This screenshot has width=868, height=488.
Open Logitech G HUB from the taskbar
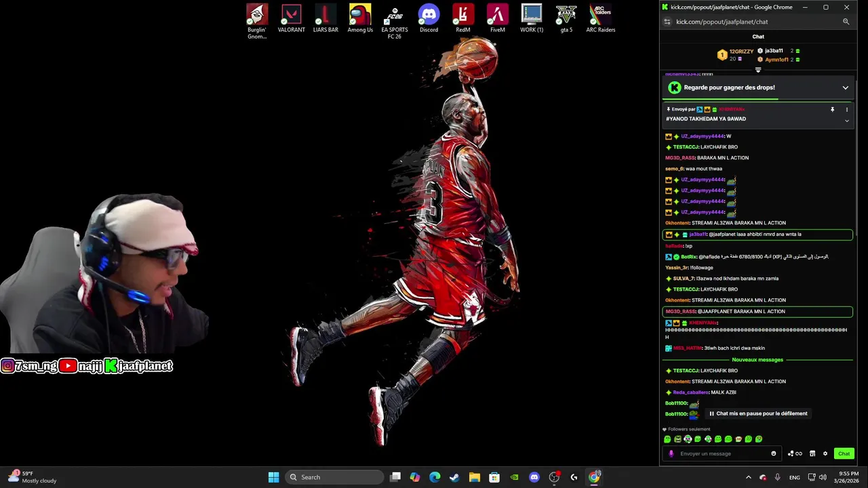(x=574, y=477)
